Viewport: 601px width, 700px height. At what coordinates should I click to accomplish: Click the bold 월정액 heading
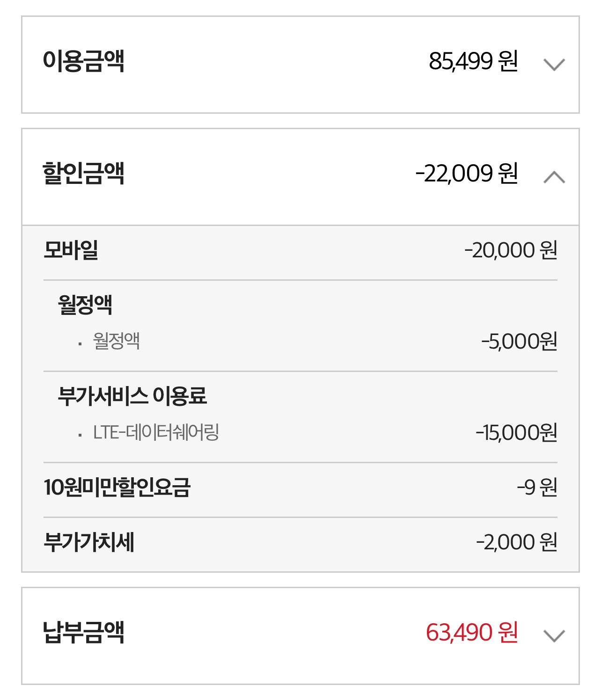(x=85, y=305)
